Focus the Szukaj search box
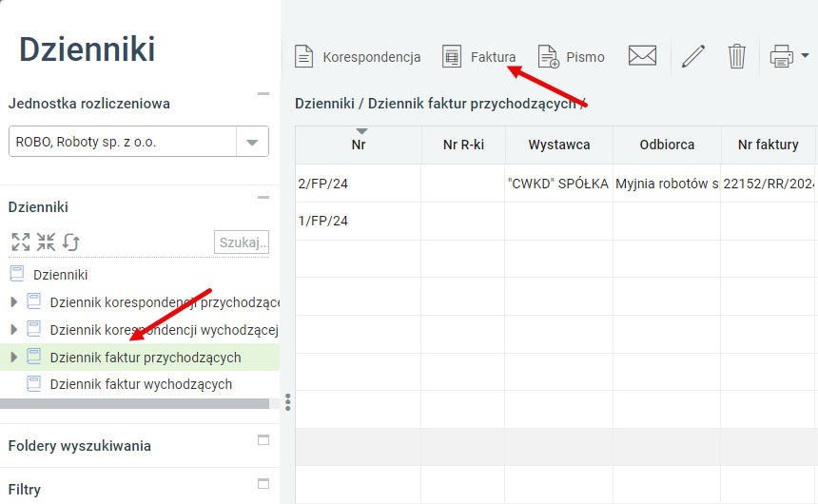 (242, 242)
